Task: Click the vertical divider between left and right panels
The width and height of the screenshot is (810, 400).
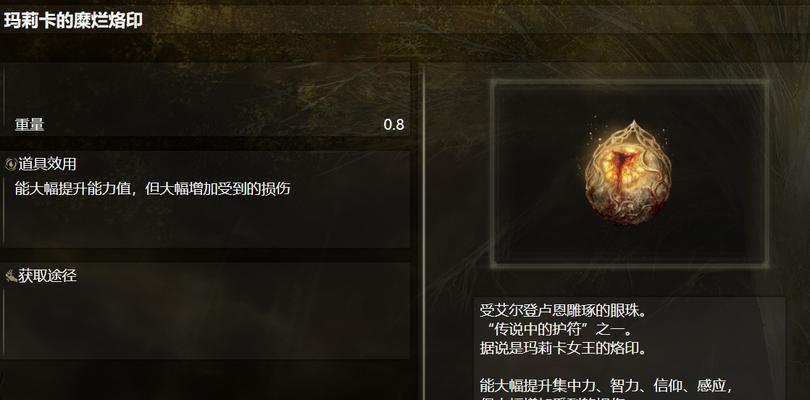Action: click(x=424, y=232)
